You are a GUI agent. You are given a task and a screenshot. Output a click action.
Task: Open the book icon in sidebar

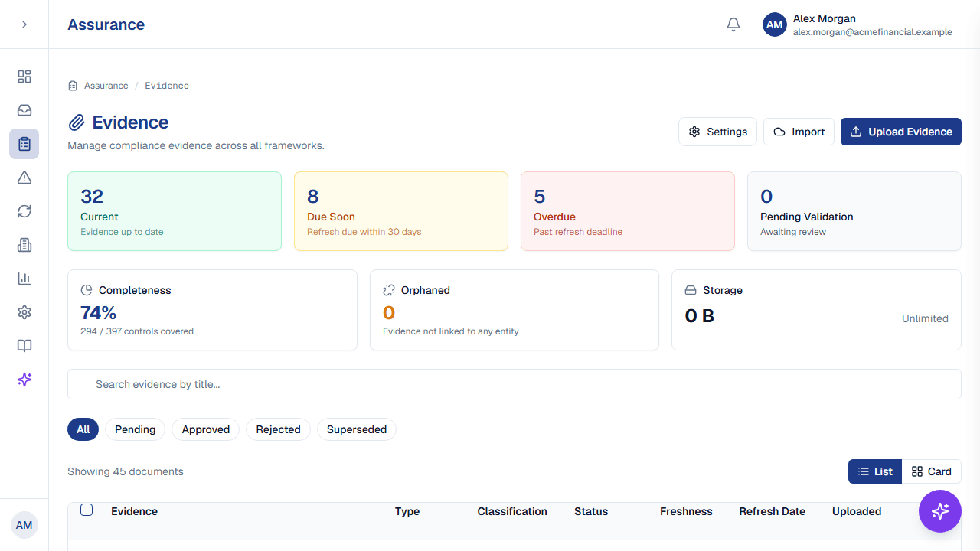(x=24, y=346)
